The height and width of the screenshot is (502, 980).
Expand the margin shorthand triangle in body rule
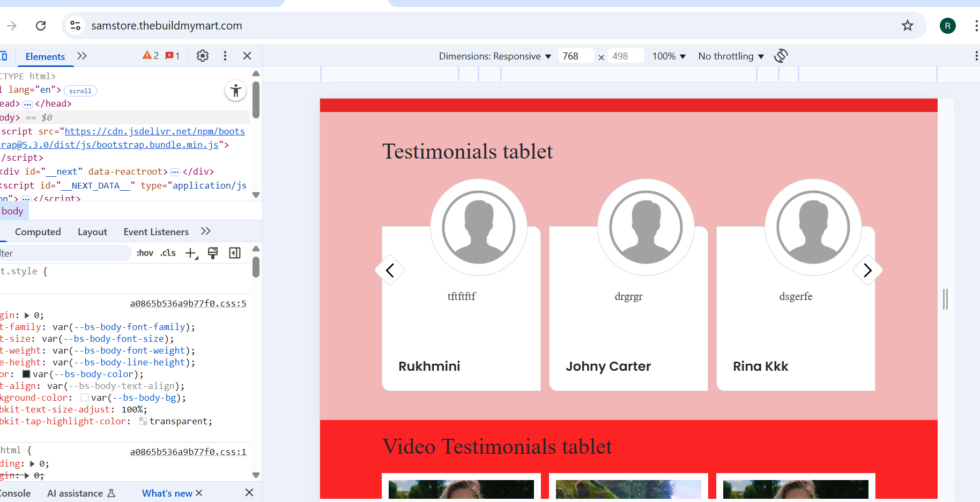(x=27, y=316)
